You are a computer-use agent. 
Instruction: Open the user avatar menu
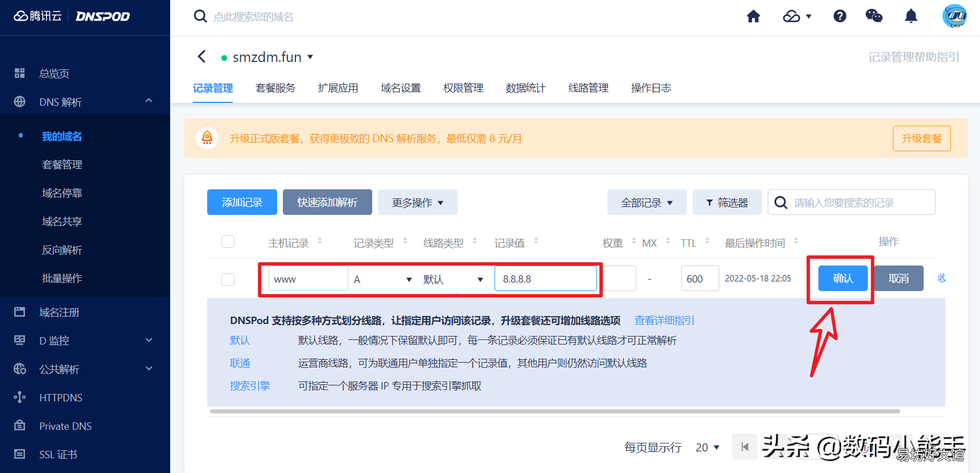(x=954, y=16)
